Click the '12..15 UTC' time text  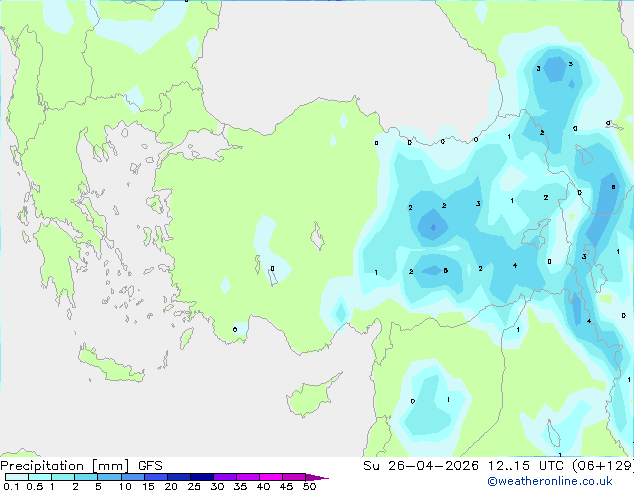tap(525, 466)
